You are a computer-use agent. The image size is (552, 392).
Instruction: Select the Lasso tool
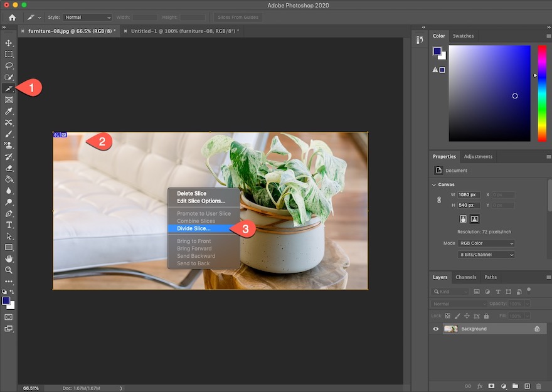click(x=9, y=65)
